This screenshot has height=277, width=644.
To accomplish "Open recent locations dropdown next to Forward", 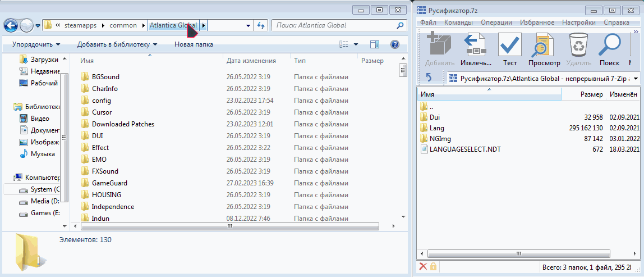I will pyautogui.click(x=38, y=25).
